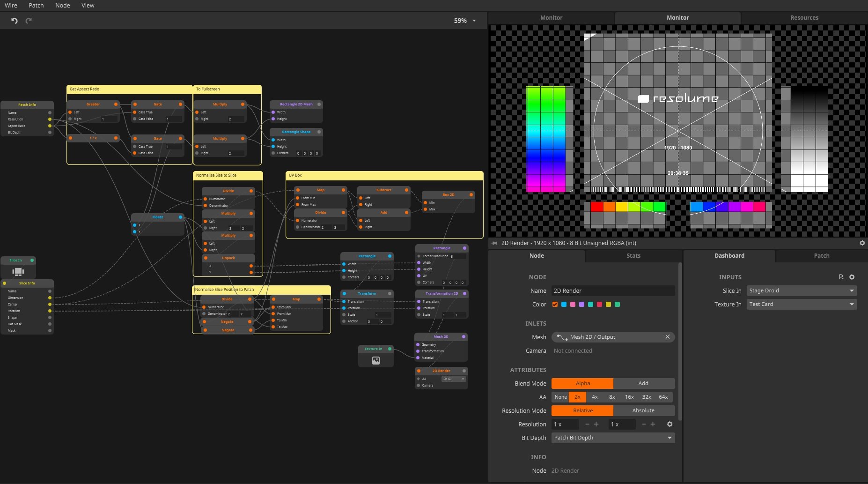Open the Inputs section gear icon
The height and width of the screenshot is (484, 868).
[x=852, y=277]
